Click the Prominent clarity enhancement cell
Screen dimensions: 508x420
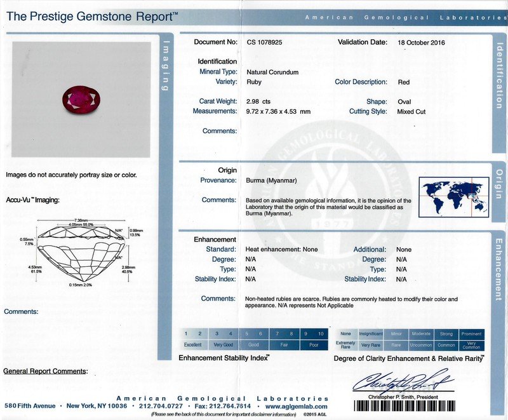(471, 334)
